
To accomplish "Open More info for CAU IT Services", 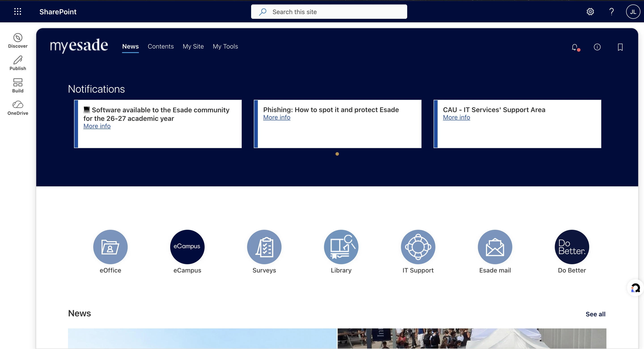I will [456, 117].
